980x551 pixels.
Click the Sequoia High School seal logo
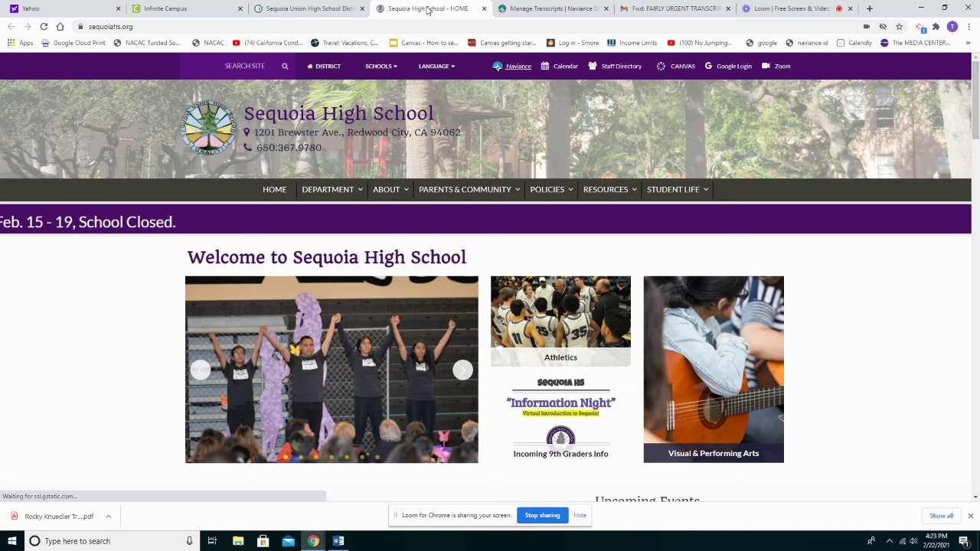click(208, 128)
